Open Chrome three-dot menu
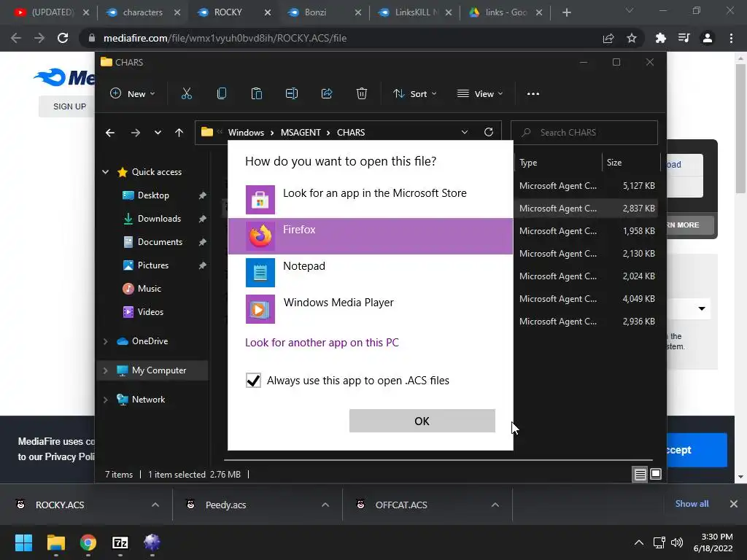Viewport: 747px width, 560px height. [731, 38]
